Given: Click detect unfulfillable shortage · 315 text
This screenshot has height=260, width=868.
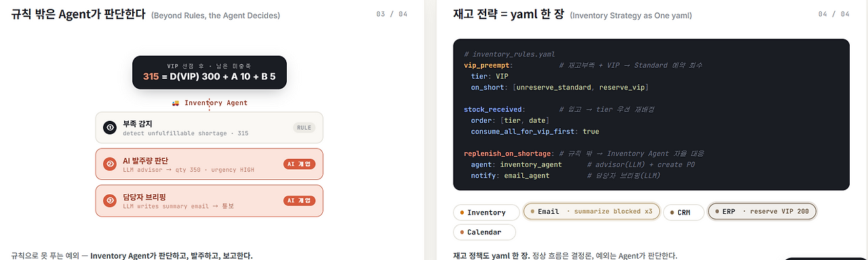Looking at the screenshot, I should [x=185, y=134].
